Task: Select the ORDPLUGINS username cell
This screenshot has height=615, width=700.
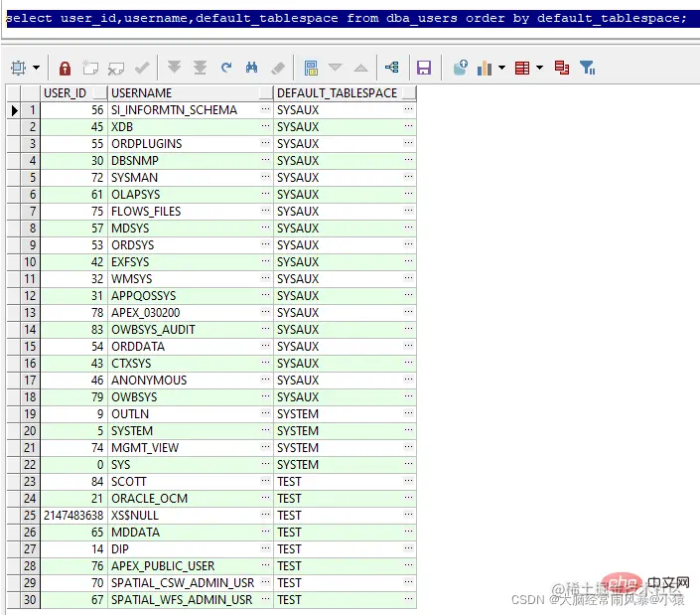Action: pos(191,144)
